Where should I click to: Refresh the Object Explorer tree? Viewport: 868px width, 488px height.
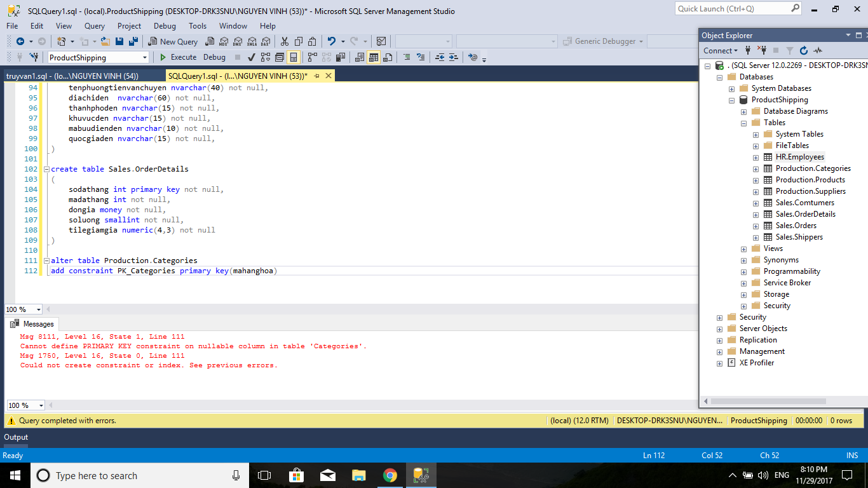(804, 51)
